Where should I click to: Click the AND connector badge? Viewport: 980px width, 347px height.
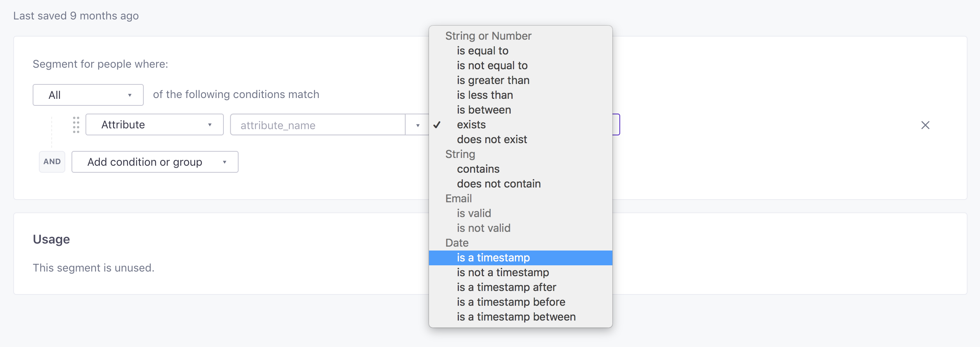(52, 161)
